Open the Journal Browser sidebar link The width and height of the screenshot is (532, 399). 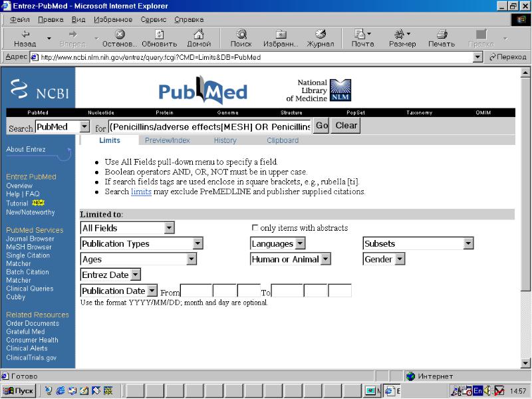click(x=30, y=239)
